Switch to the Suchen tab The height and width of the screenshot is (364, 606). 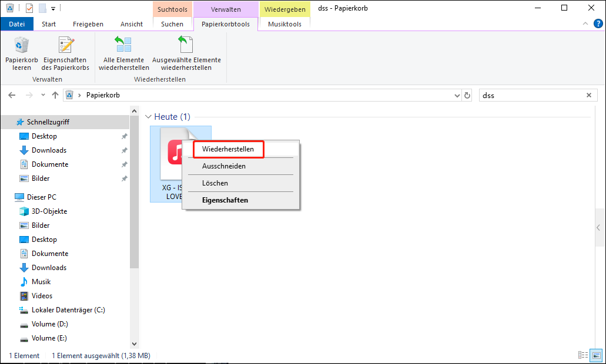pos(172,24)
